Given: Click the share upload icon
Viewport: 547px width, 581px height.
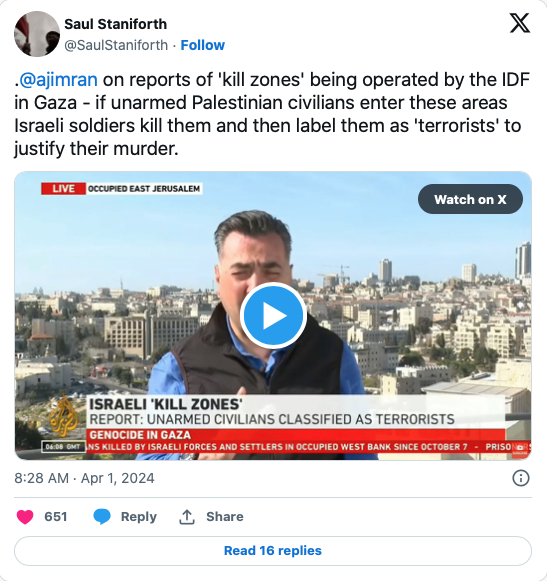Looking at the screenshot, I should [x=187, y=517].
